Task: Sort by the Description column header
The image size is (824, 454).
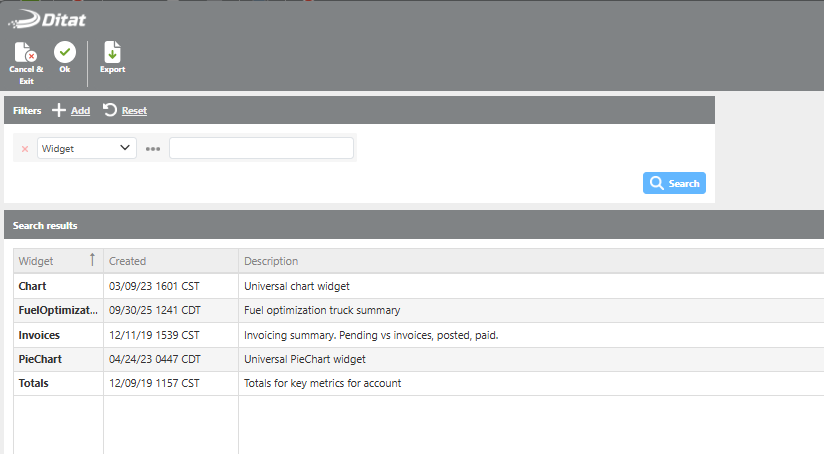Action: click(271, 261)
